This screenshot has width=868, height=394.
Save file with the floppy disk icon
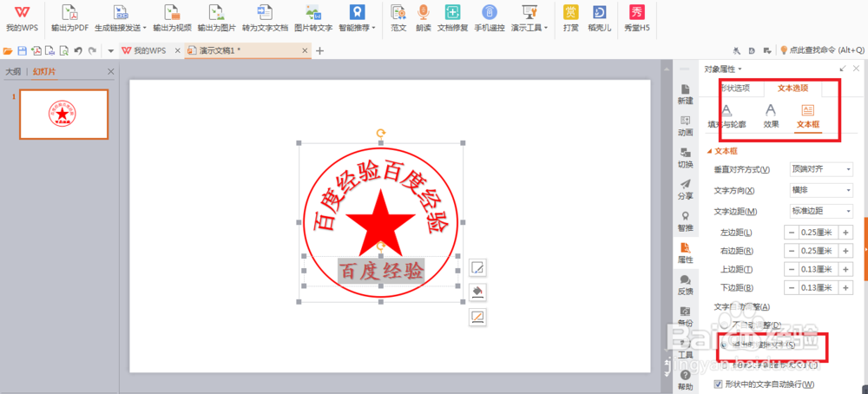coord(23,51)
